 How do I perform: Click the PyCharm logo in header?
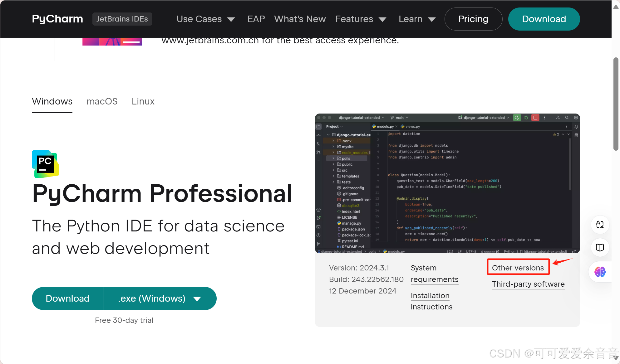[57, 19]
